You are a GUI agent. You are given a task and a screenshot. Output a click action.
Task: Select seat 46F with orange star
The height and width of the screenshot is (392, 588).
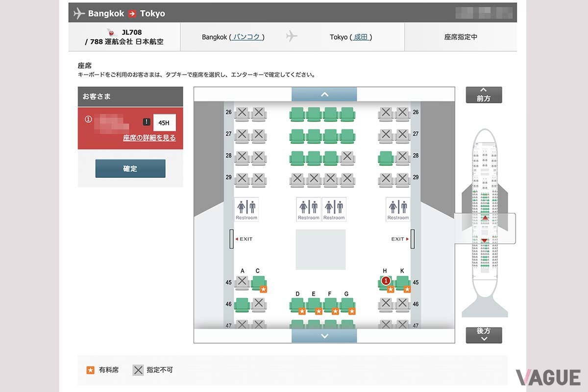pyautogui.click(x=331, y=306)
